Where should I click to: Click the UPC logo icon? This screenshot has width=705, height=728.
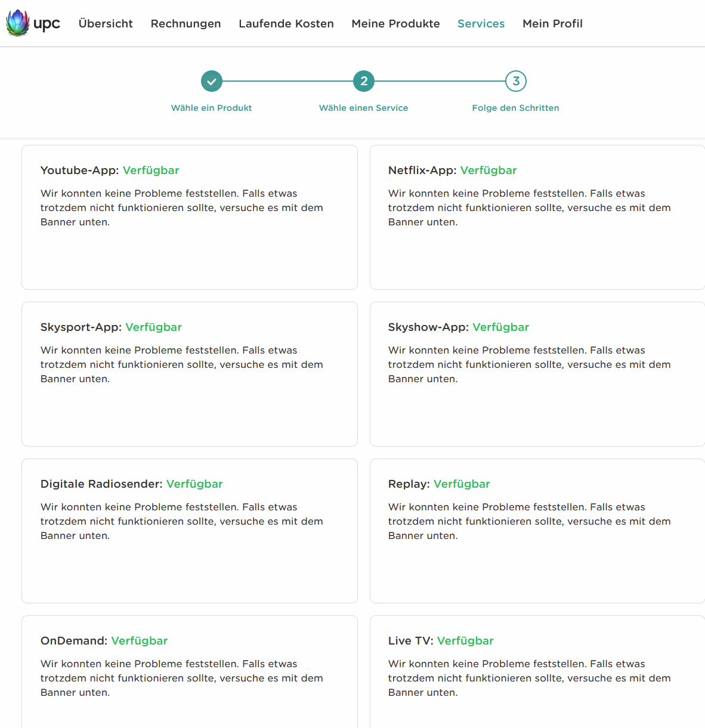pos(18,23)
